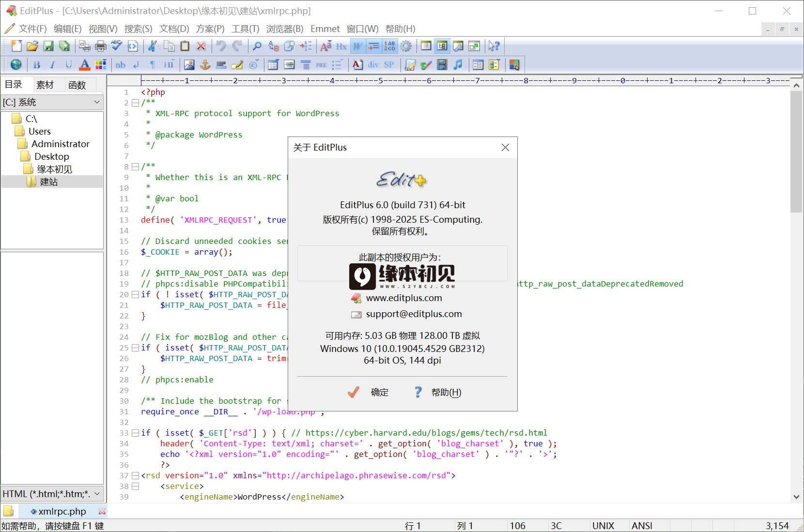The width and height of the screenshot is (804, 532).
Task: Collapse the code fold at line 33
Action: pyautogui.click(x=135, y=433)
